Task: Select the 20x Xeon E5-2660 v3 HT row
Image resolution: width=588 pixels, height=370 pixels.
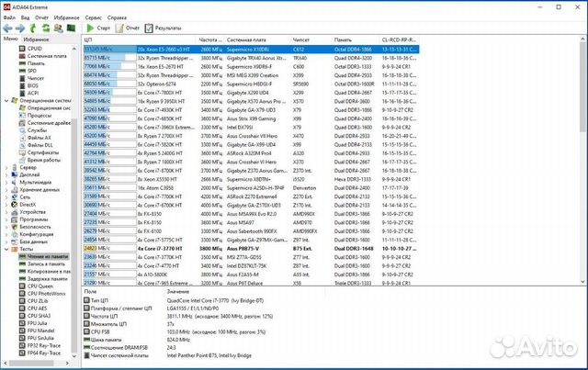Action: tap(251, 49)
